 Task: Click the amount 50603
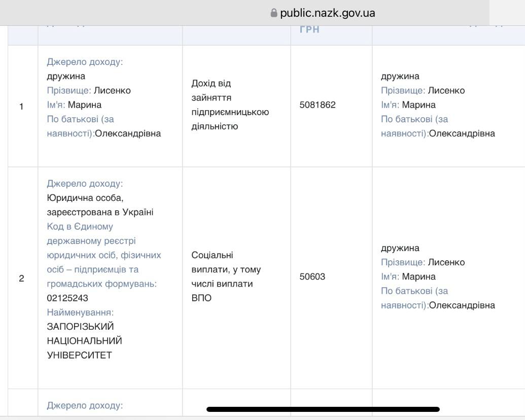pos(312,277)
